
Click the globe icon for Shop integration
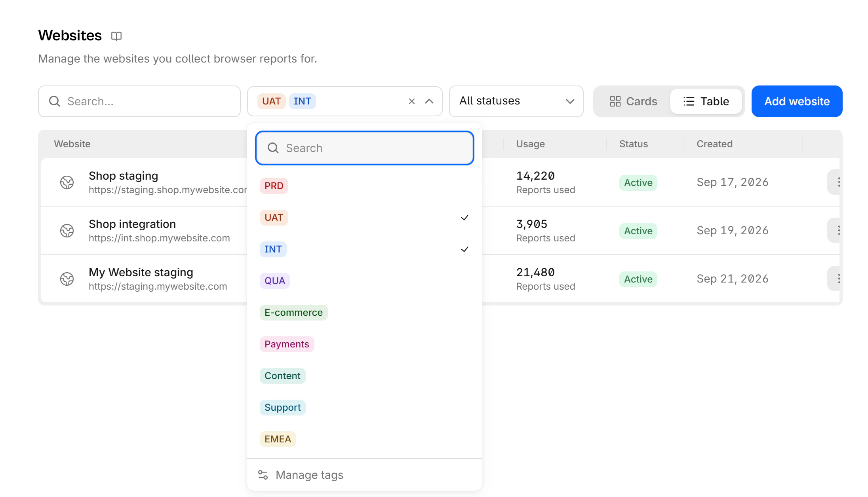click(67, 231)
